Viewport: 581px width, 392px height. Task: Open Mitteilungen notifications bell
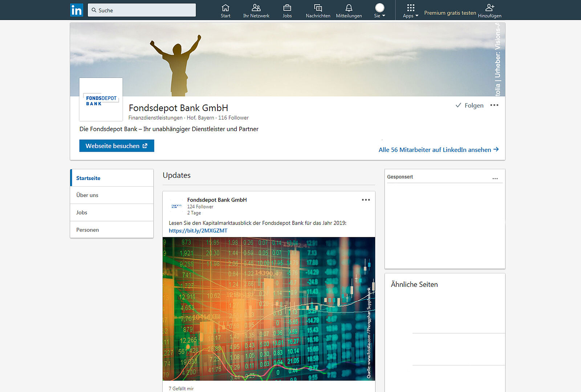click(x=349, y=11)
